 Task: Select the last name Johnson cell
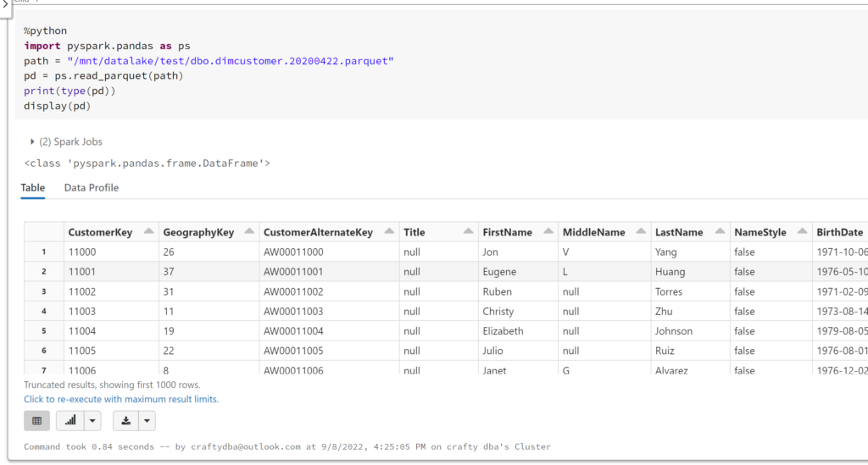tap(690, 331)
